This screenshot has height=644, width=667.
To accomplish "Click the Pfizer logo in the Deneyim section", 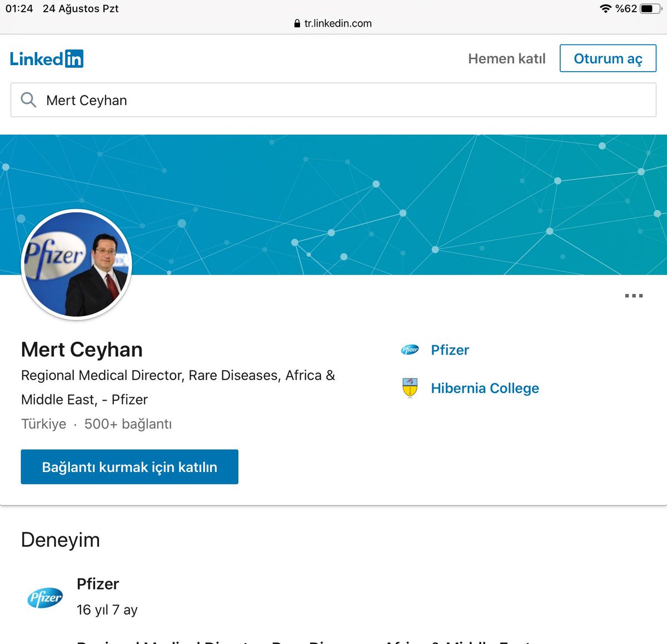I will [45, 598].
